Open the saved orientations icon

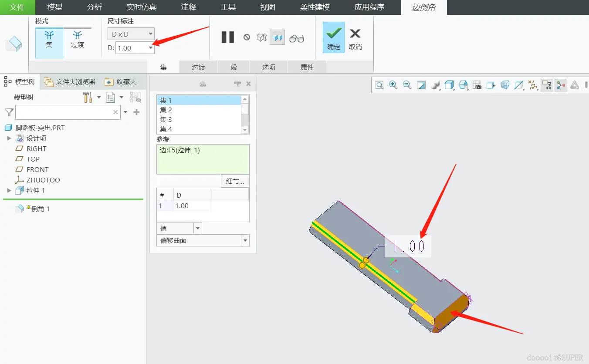tap(463, 85)
